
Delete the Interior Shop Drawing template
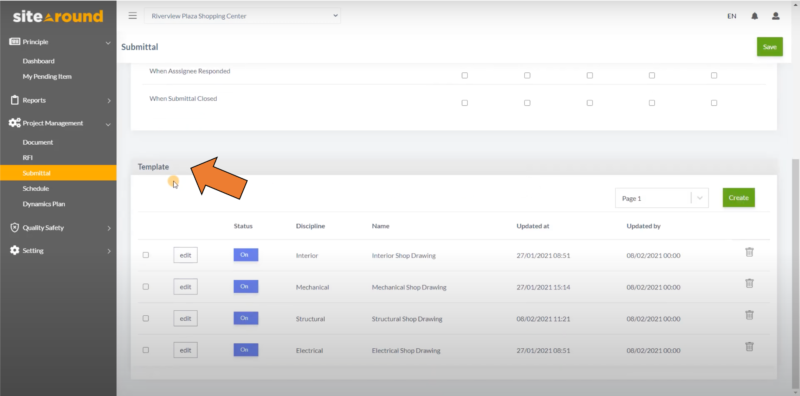click(x=749, y=252)
